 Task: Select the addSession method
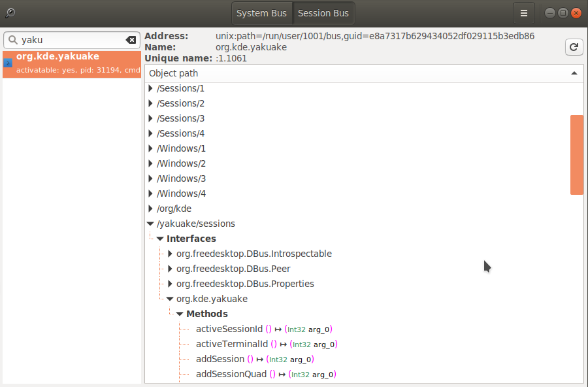[255, 360]
